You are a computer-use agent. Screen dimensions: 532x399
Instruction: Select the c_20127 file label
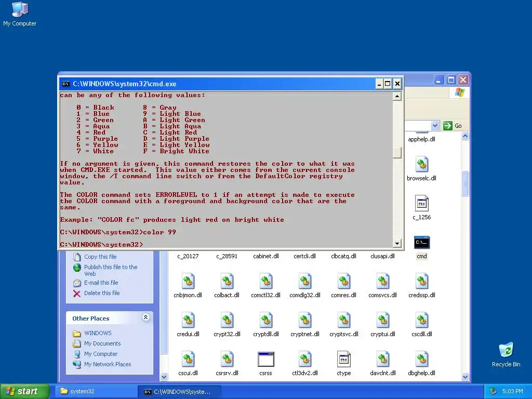click(x=188, y=256)
